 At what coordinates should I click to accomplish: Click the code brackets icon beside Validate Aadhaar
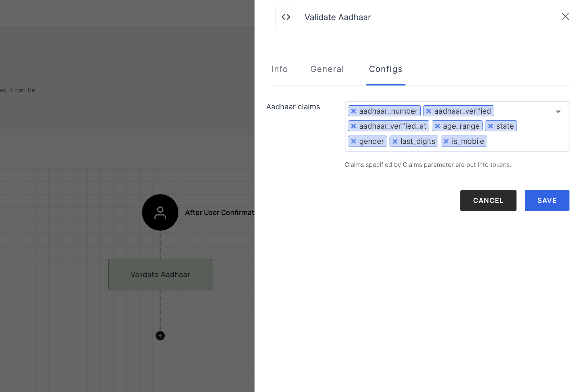(286, 17)
